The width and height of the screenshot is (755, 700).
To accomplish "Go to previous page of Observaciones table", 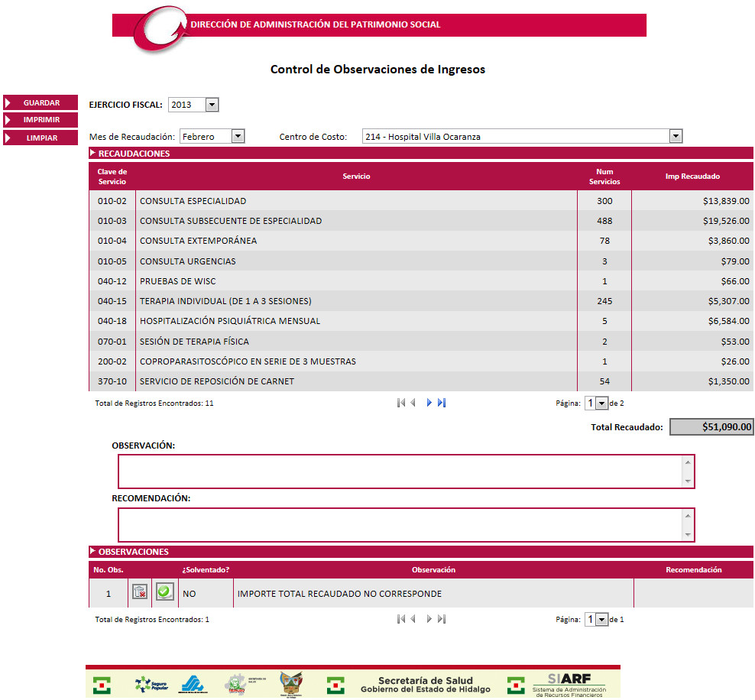I will tap(413, 619).
